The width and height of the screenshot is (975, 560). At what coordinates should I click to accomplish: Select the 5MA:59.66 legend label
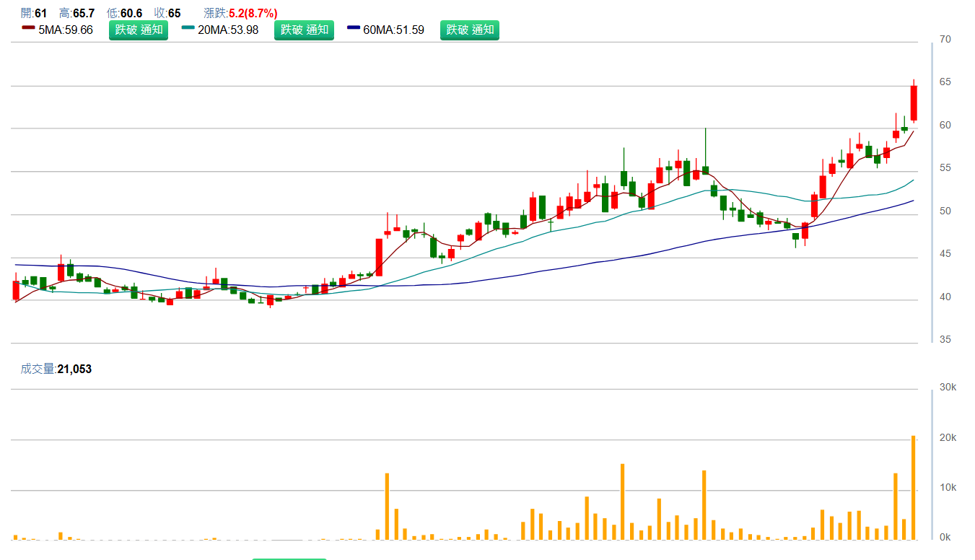pos(65,30)
